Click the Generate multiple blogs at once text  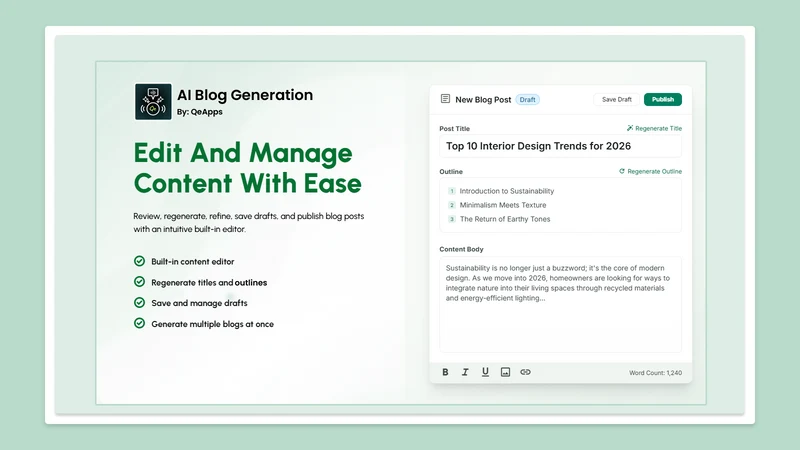pyautogui.click(x=212, y=324)
